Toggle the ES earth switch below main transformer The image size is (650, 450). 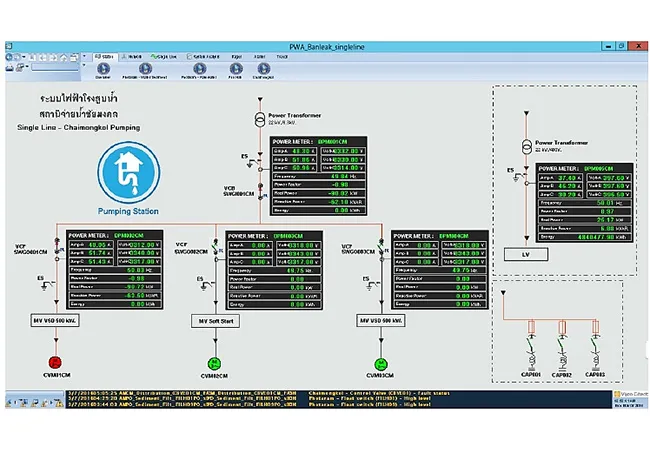click(x=252, y=163)
